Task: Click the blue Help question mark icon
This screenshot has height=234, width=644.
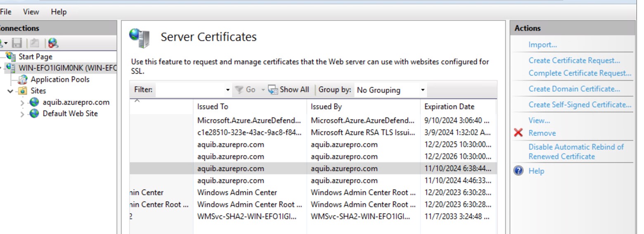Action: (519, 171)
